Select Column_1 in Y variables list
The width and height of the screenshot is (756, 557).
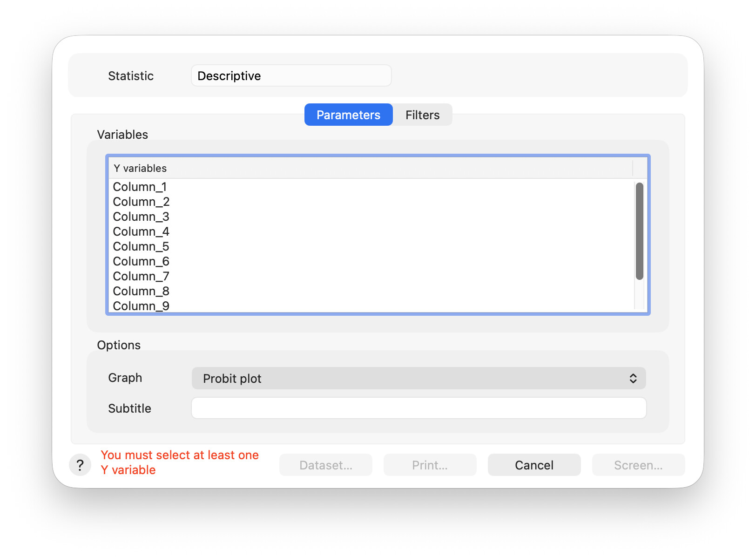coord(371,187)
